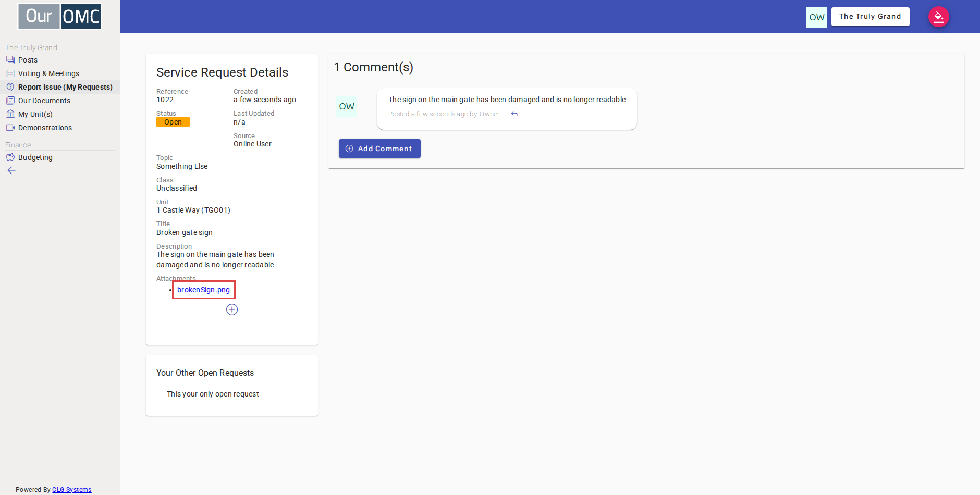The height and width of the screenshot is (495, 980).
Task: Click the OW avatar beside the comment
Action: 347,106
